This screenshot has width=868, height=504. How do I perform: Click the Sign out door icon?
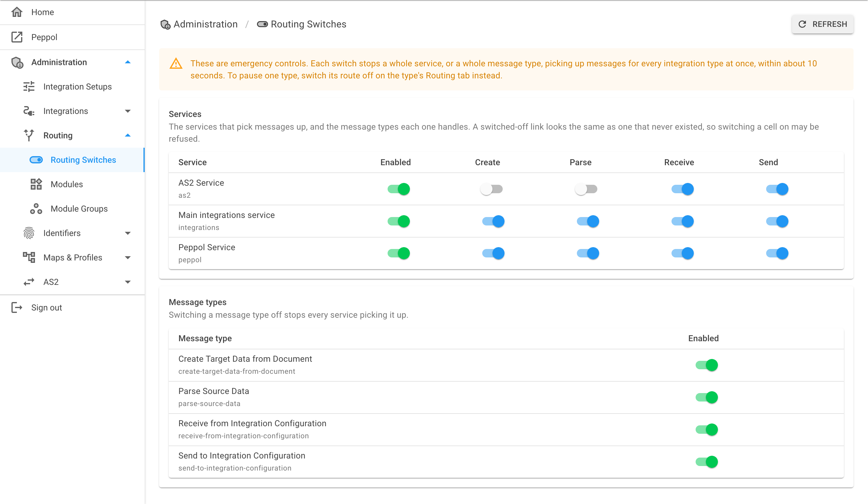click(17, 307)
